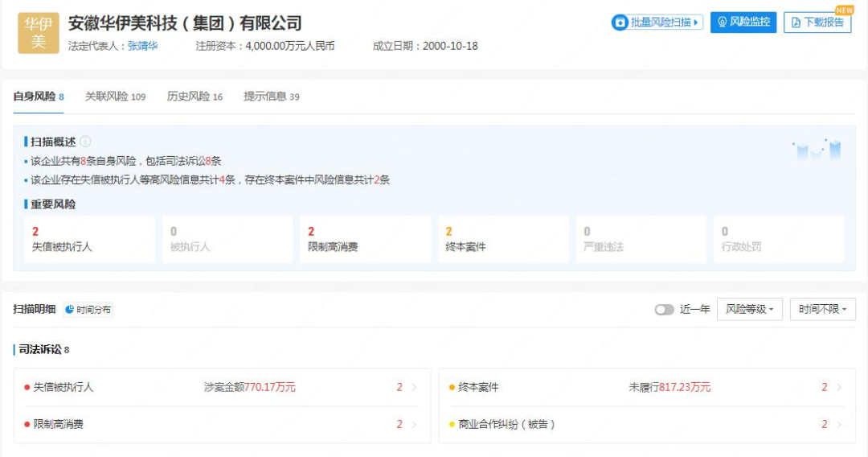Toggle the 近一年 switch
The height and width of the screenshot is (457, 868).
coord(664,310)
